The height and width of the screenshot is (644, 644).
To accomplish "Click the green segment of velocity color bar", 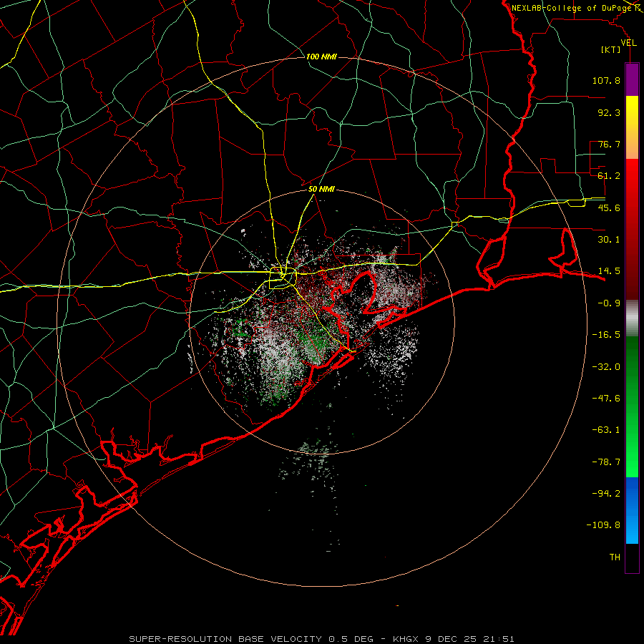I will (x=632, y=407).
